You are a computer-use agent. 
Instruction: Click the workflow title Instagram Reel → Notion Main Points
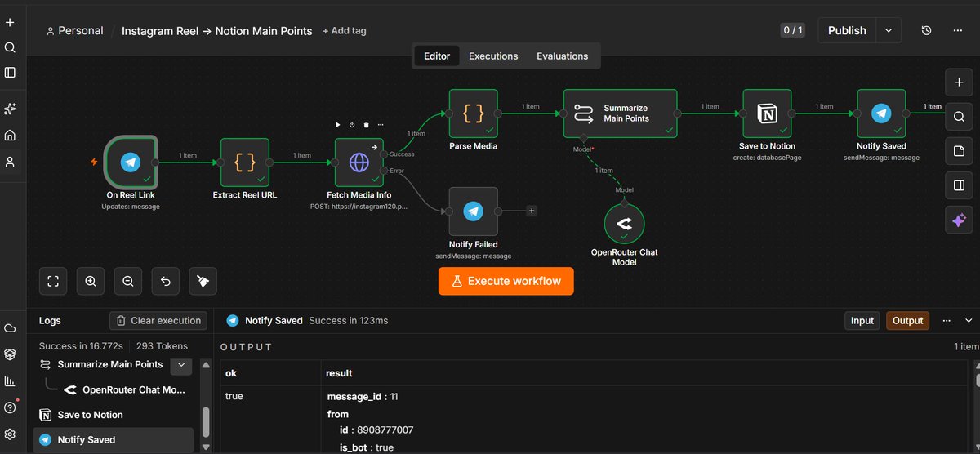point(217,31)
